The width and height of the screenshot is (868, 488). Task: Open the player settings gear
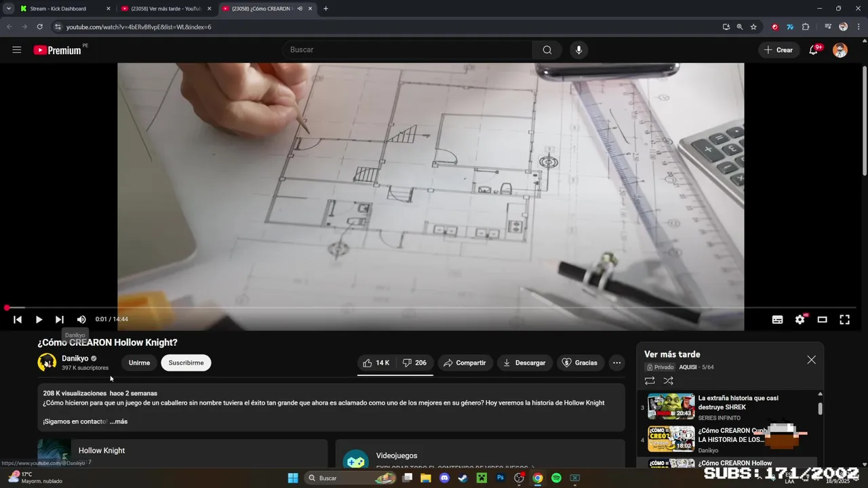tap(800, 319)
